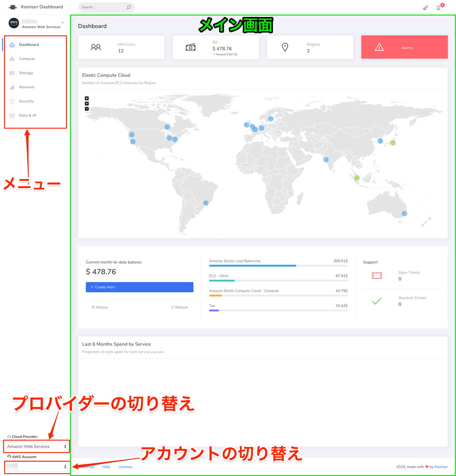Image resolution: width=456 pixels, height=476 pixels.
Task: Click the Open Tickets label
Action: tap(409, 273)
